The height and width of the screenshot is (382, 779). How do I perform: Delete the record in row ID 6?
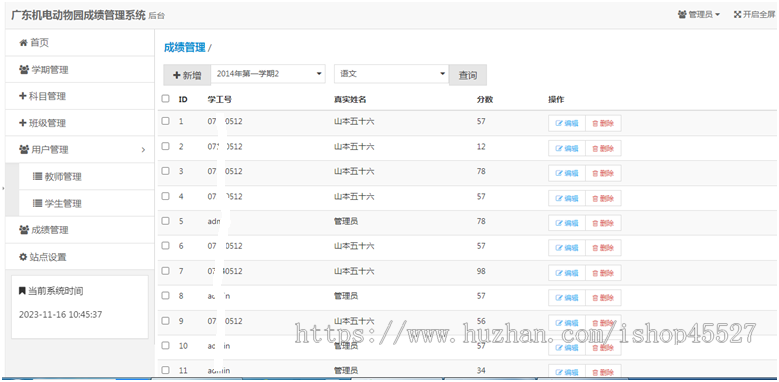coord(603,248)
